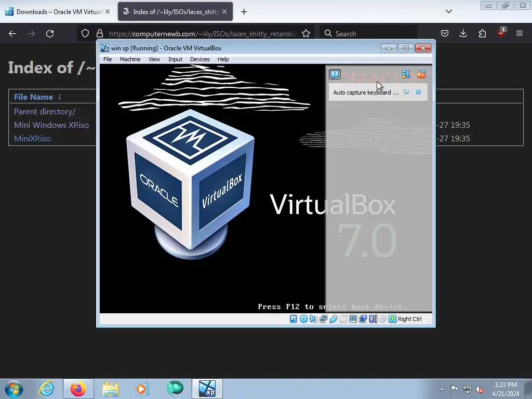532x399 pixels.
Task: Click the Right Ctrl host key label
Action: (409, 319)
